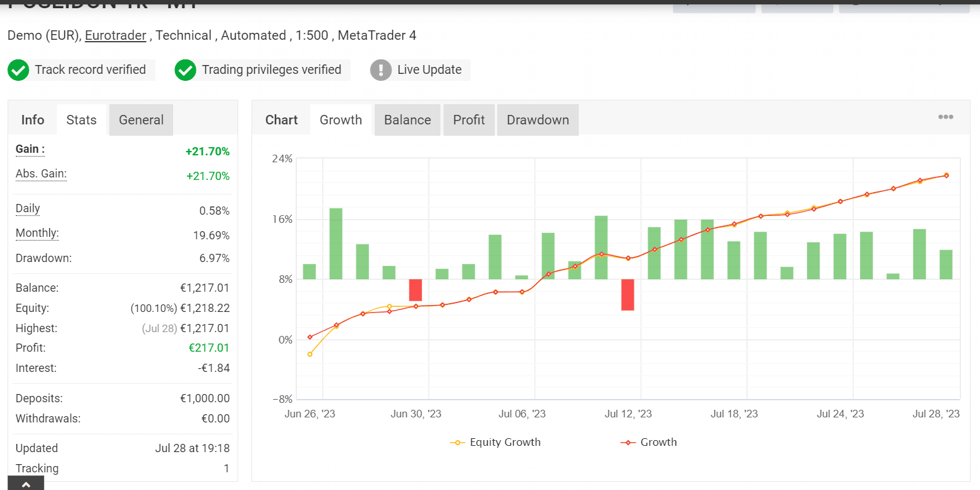The height and width of the screenshot is (490, 980).
Task: Click the Abs. Gain label
Action: pos(41,174)
